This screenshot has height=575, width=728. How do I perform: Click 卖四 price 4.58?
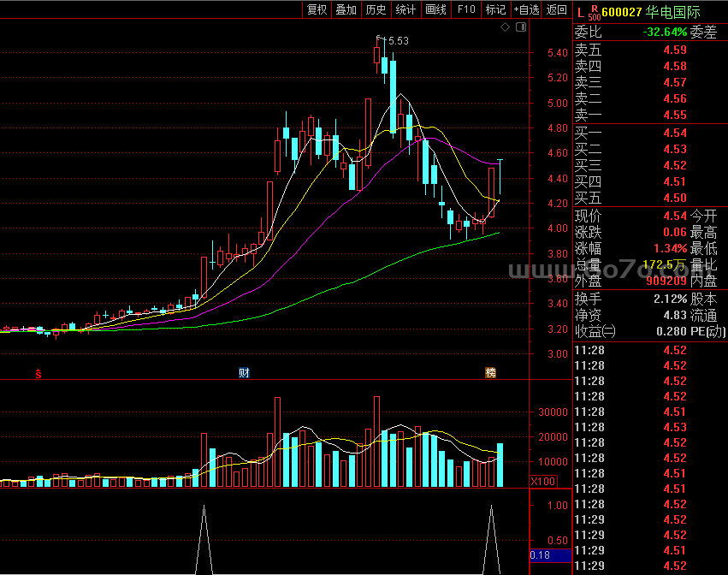pyautogui.click(x=675, y=67)
